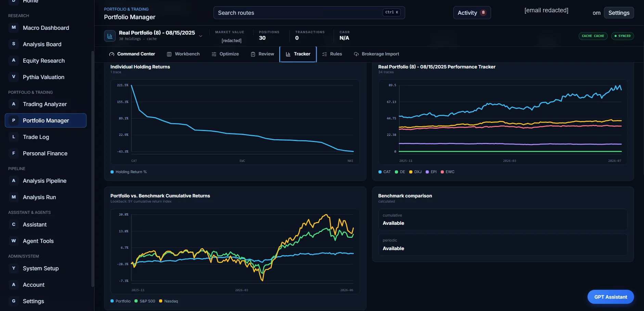
Task: Select the Tracker tab
Action: (298, 54)
